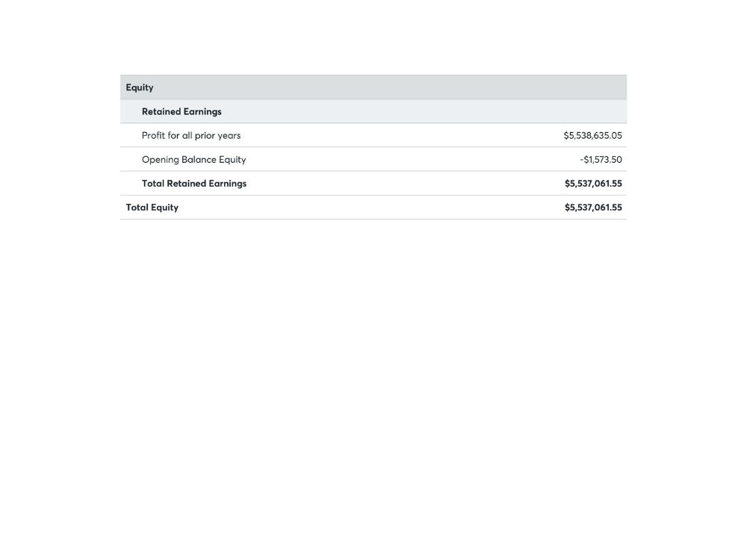Click the word Balance in Opening Balance Equity
747x560 pixels.
tap(199, 160)
